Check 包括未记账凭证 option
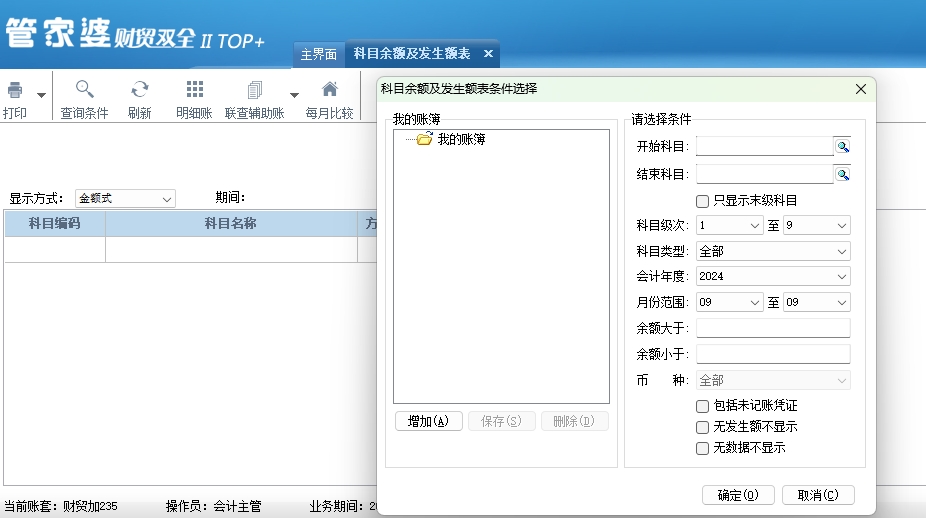Viewport: 926px width, 518px height. 702,406
